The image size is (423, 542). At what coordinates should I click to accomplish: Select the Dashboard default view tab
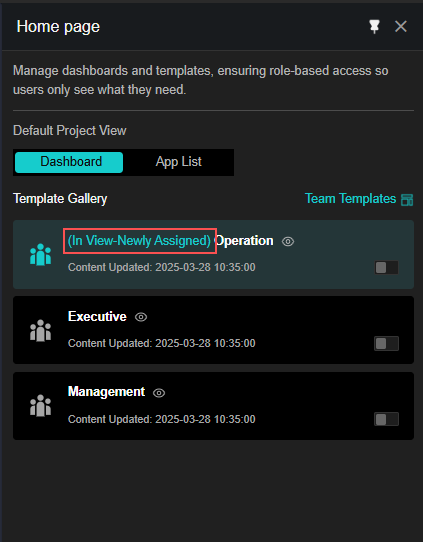69,162
